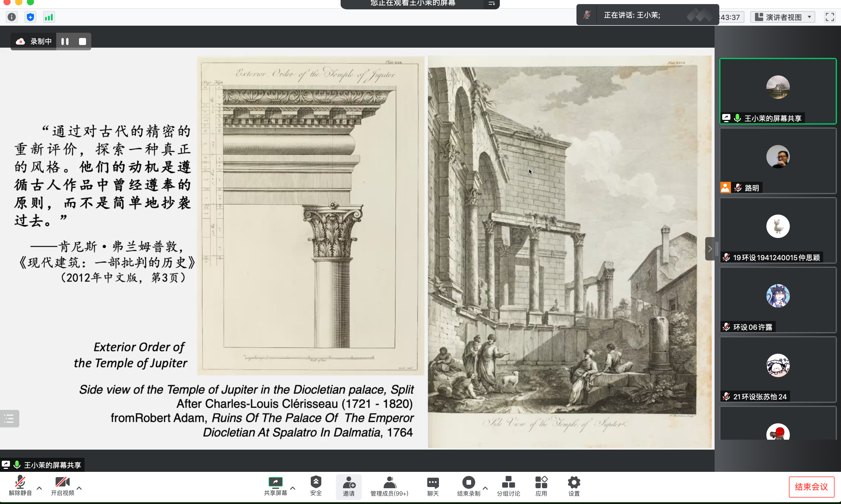Click the blue encryption shield icon
841x504 pixels.
pyautogui.click(x=30, y=17)
